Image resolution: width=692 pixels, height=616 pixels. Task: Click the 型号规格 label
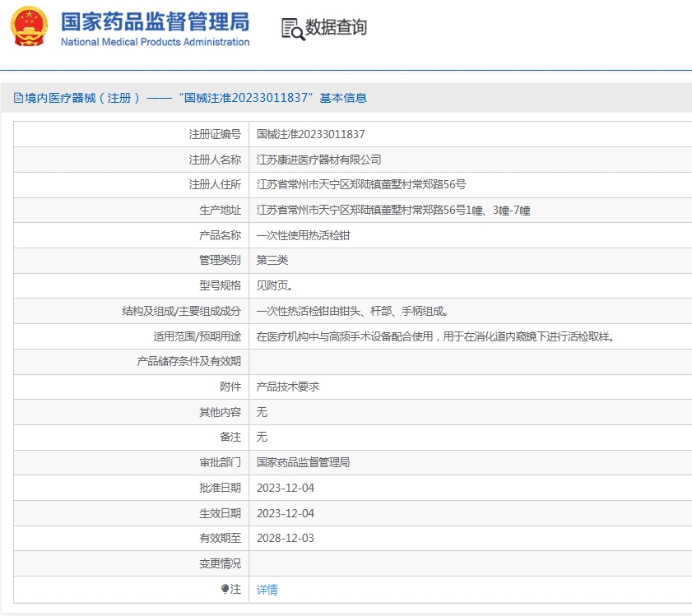pos(221,285)
